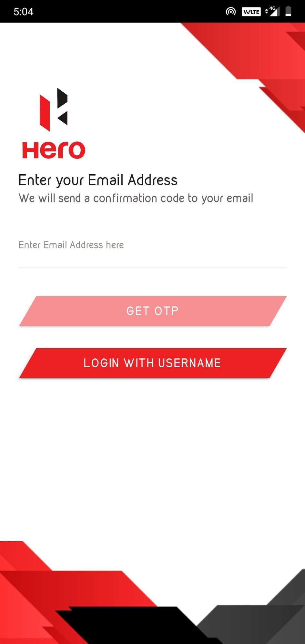Tap the blank white area below login button
Viewport: 305px width, 644px height.
(152, 458)
